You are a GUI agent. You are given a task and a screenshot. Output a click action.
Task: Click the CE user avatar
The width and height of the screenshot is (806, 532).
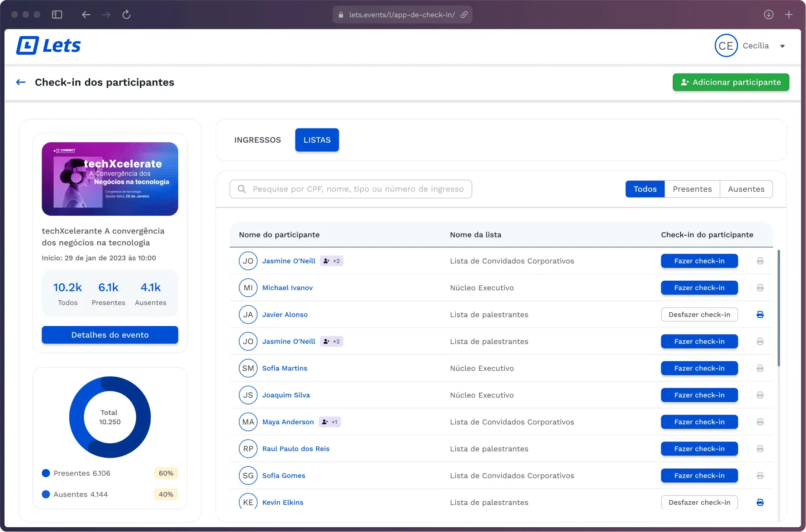(726, 46)
